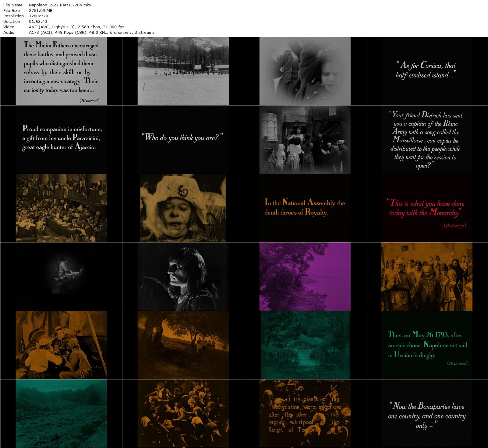Click the sepia crowded assembly hall thumbnail

coord(61,208)
